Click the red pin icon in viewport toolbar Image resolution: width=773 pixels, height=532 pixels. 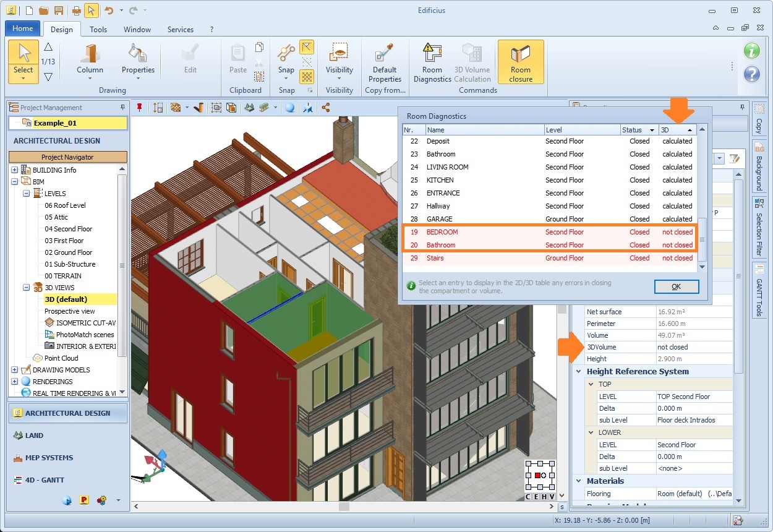pos(140,108)
